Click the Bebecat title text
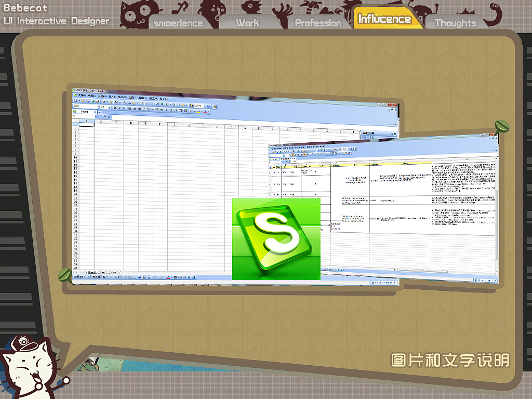Viewport: 532px width, 399px height. (26, 8)
